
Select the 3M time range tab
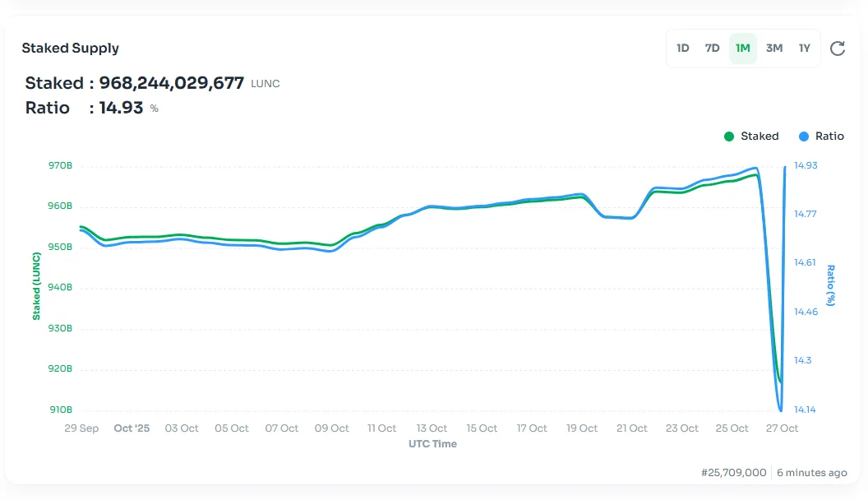(773, 49)
